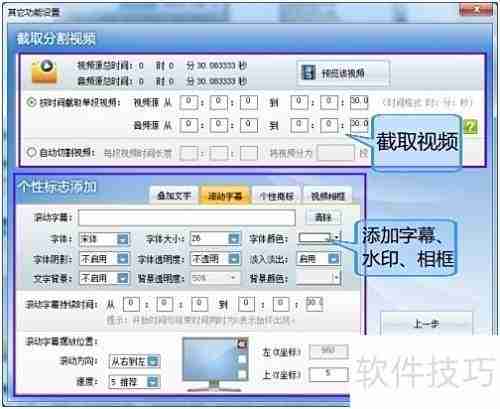The height and width of the screenshot is (409, 500).
Task: Click 视频流 start second field
Action: (x=249, y=103)
